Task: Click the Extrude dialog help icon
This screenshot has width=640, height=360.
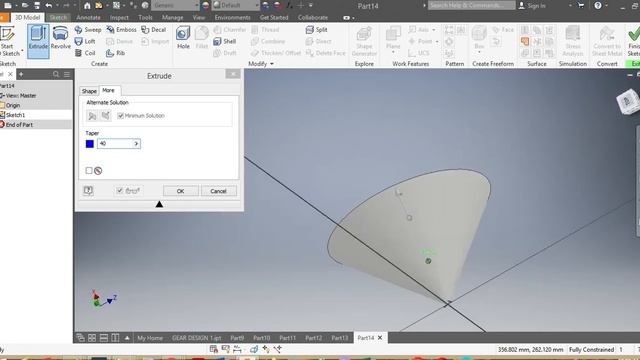Action: point(88,191)
